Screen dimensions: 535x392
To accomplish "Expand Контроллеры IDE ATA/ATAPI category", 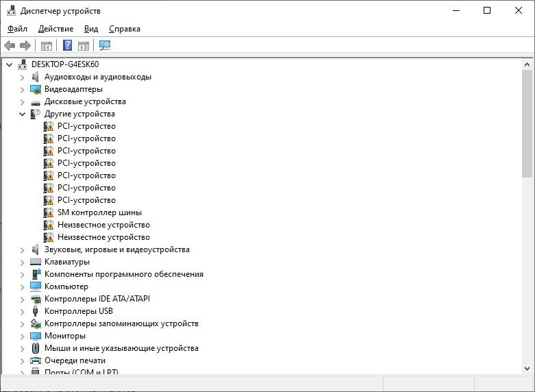I will (22, 299).
